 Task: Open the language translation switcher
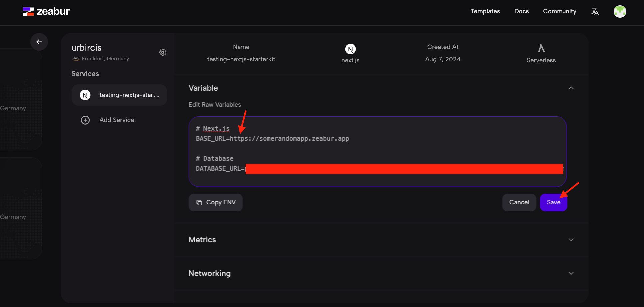pyautogui.click(x=595, y=12)
